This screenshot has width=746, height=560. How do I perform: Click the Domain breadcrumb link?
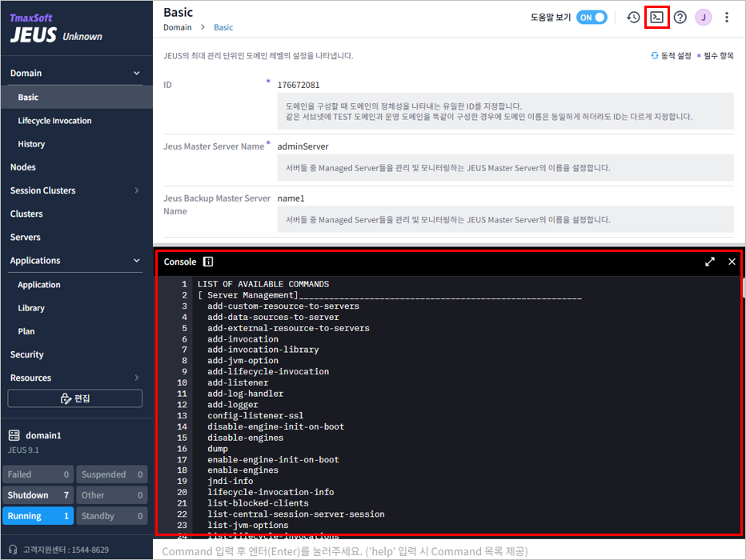(178, 27)
